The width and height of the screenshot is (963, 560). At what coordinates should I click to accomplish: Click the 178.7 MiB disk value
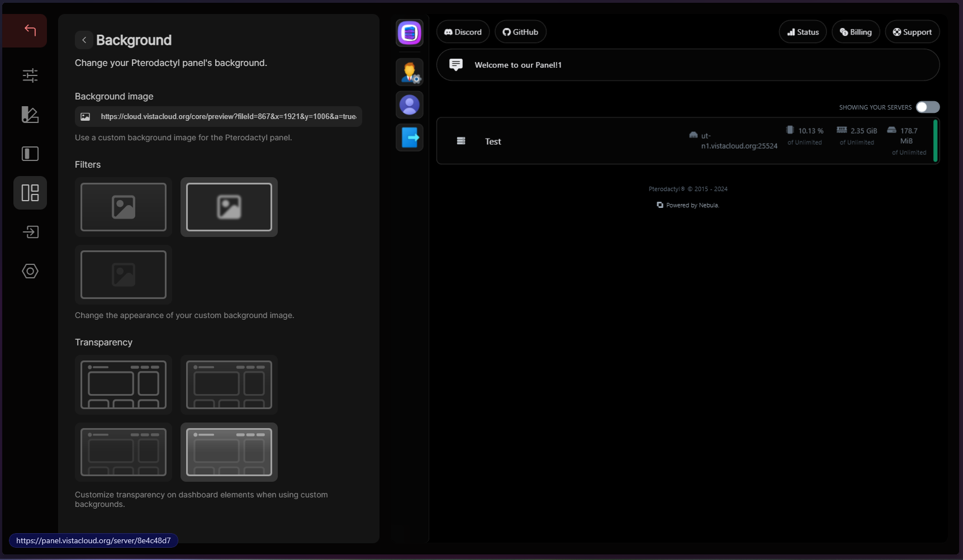pos(909,136)
